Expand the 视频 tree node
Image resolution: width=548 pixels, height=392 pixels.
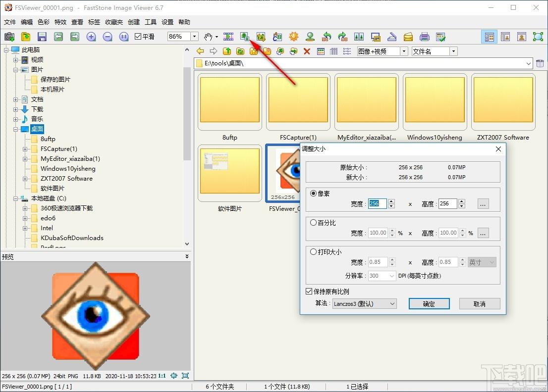[x=15, y=60]
